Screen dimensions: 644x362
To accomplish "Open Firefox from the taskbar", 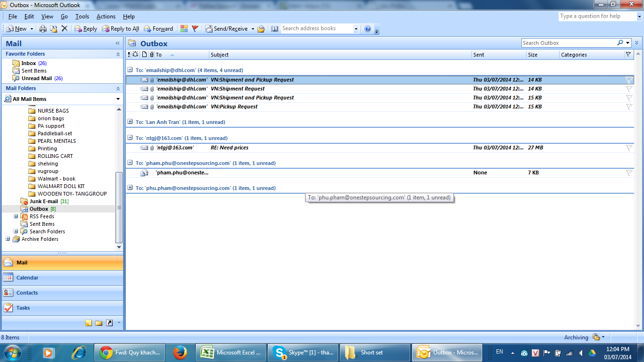I will [179, 352].
